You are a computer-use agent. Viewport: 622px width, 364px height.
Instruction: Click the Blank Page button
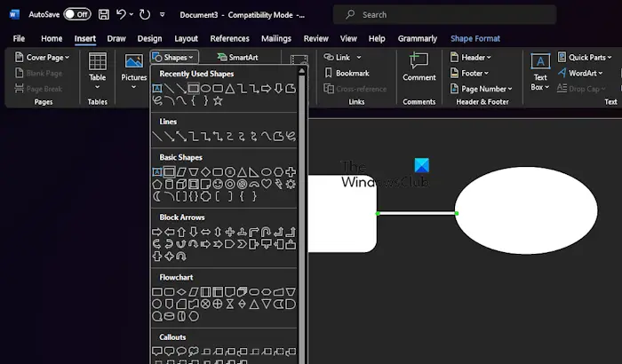point(38,74)
